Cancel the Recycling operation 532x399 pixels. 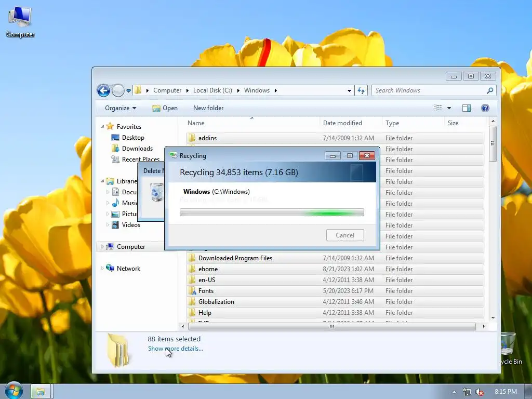(345, 235)
